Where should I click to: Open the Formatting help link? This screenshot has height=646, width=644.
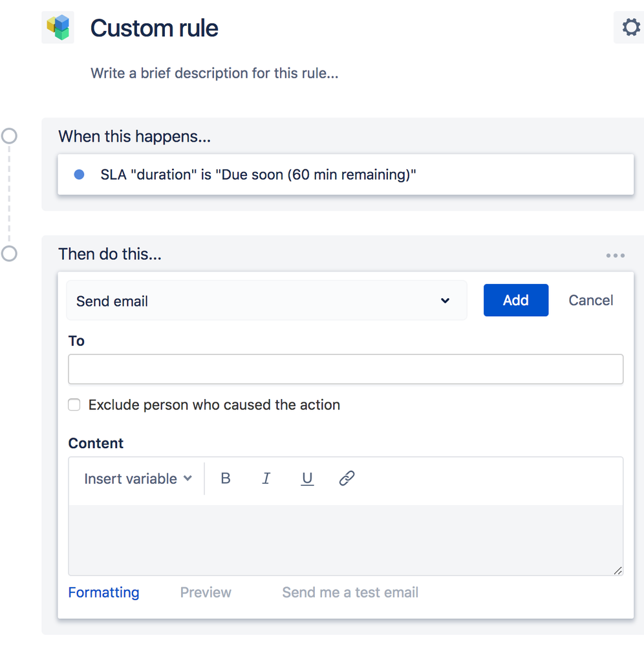103,592
